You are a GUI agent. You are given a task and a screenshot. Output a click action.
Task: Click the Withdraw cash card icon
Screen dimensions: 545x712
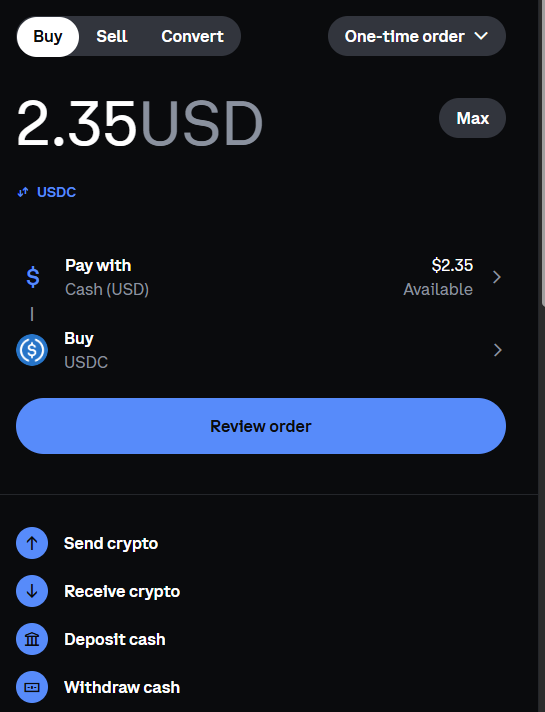pyautogui.click(x=32, y=687)
